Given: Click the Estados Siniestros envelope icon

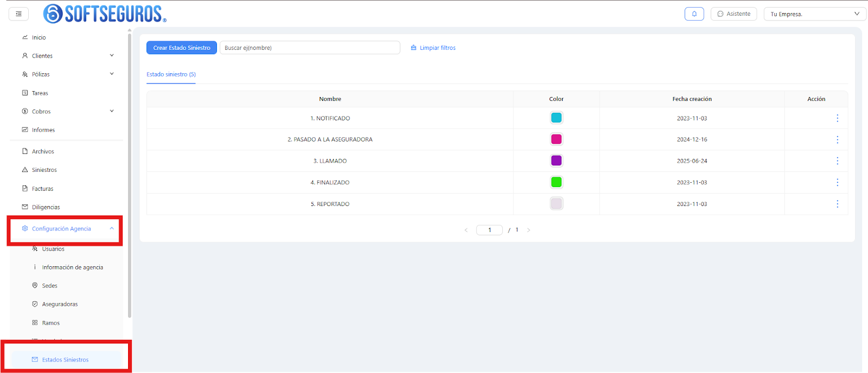Looking at the screenshot, I should pyautogui.click(x=35, y=359).
